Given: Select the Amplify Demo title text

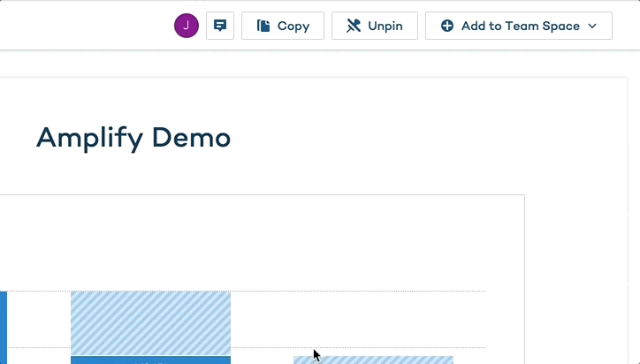Looking at the screenshot, I should pos(133,138).
